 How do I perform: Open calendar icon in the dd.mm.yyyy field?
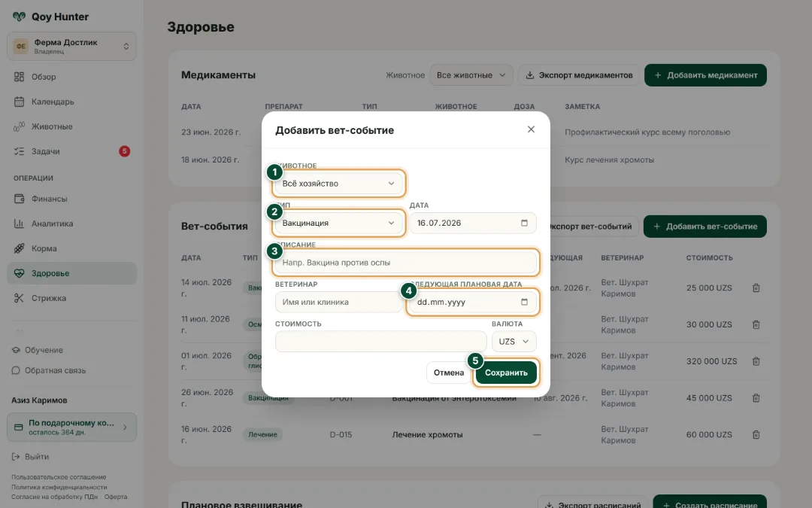(x=524, y=303)
